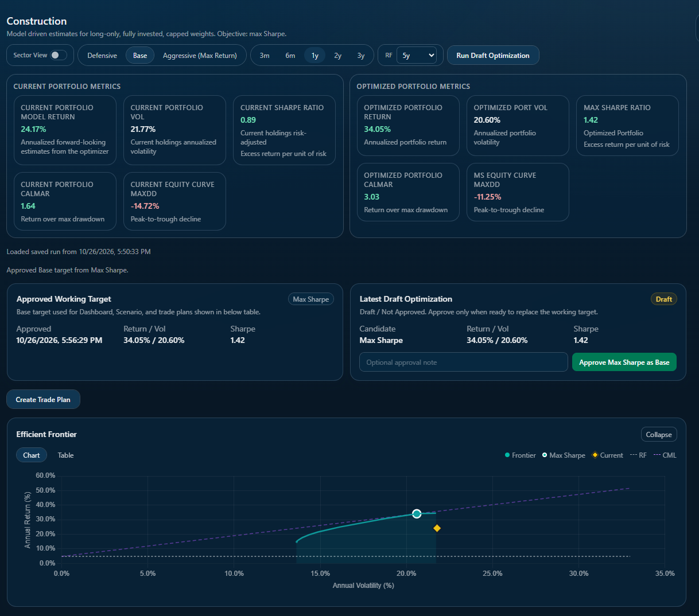Click current model return value 24.17%
This screenshot has width=699, height=616.
(33, 130)
